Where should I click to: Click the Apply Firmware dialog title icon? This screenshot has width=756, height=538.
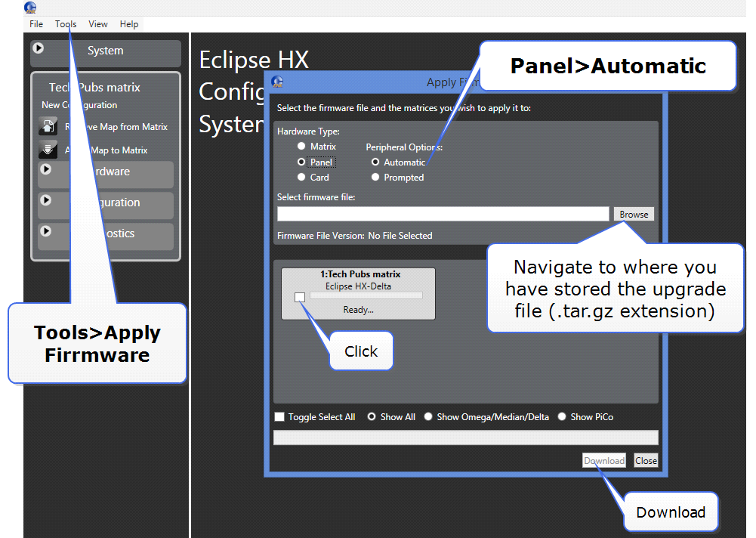[277, 82]
